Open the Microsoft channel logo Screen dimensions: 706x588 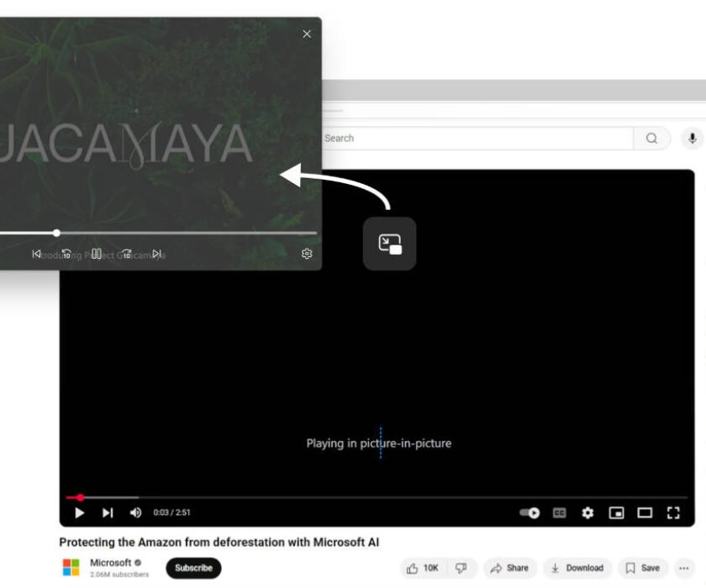tap(71, 568)
